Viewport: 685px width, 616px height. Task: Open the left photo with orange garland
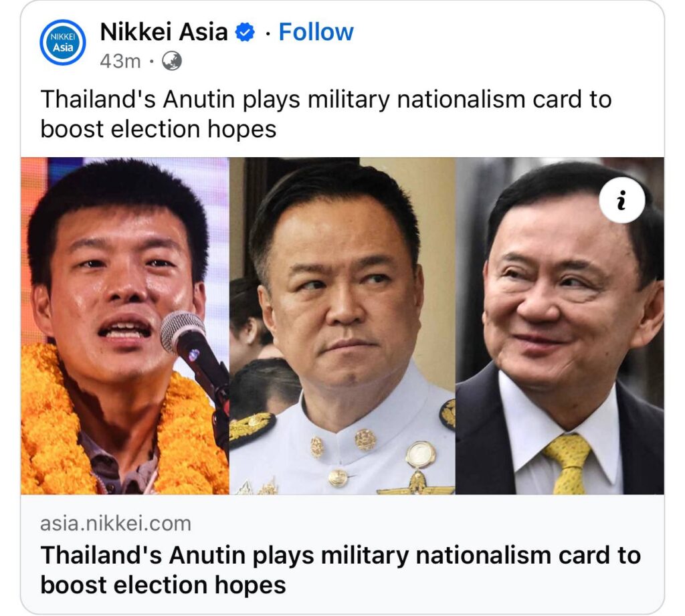point(125,326)
